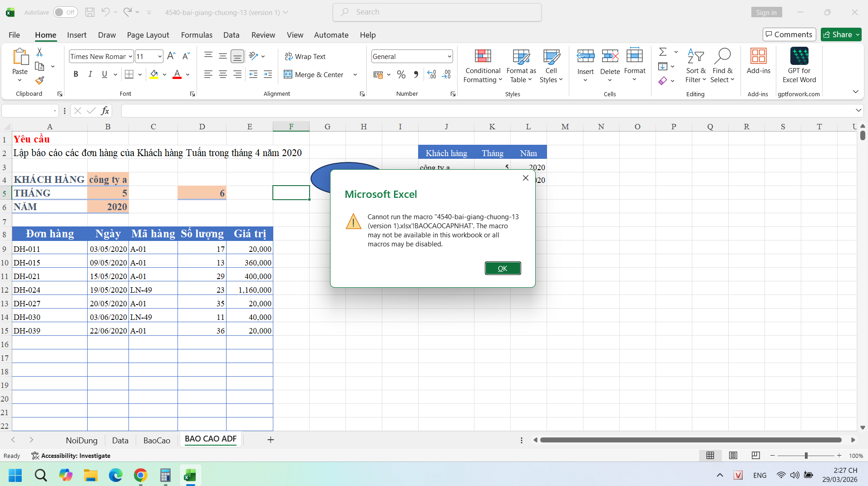The image size is (868, 486).
Task: Toggle the AutoSave switch
Action: [65, 12]
